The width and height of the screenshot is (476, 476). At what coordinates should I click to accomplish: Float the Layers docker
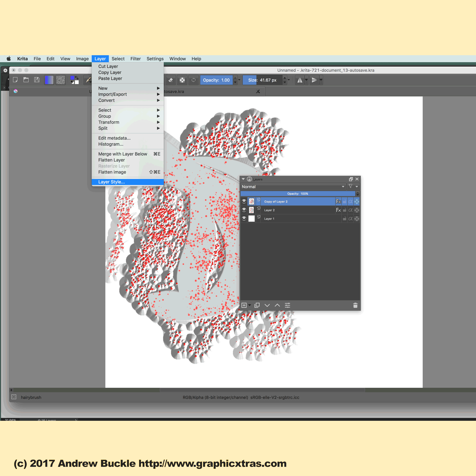pos(351,179)
